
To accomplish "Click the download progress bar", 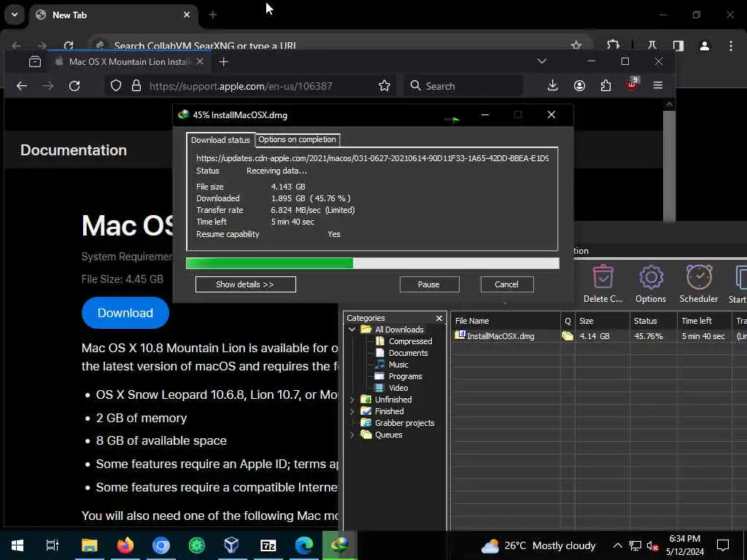I will [373, 263].
